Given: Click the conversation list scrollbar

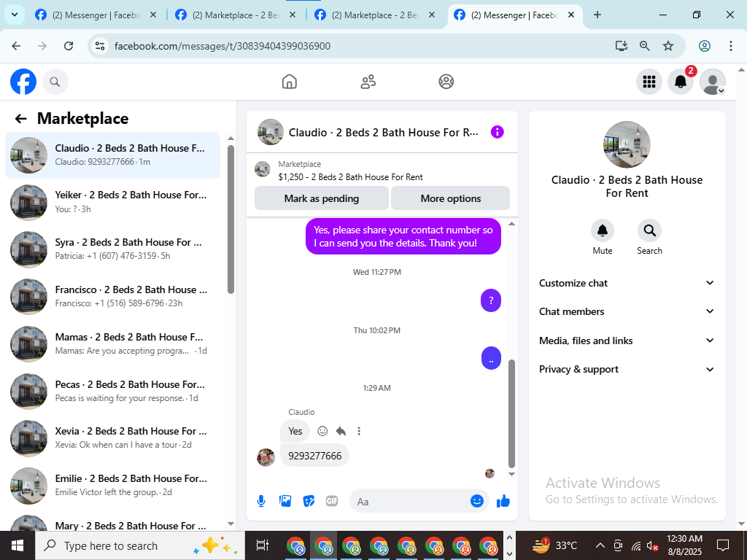Looking at the screenshot, I should tap(231, 219).
